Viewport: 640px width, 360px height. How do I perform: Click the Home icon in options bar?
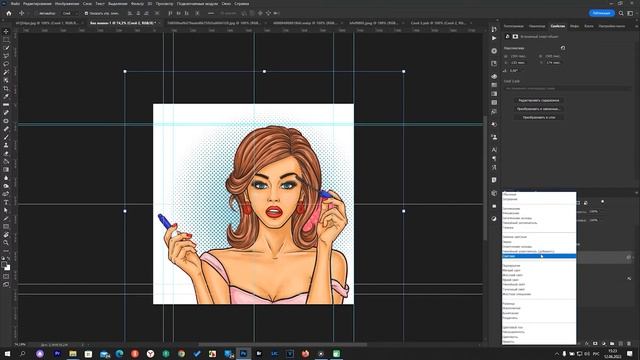[9, 13]
